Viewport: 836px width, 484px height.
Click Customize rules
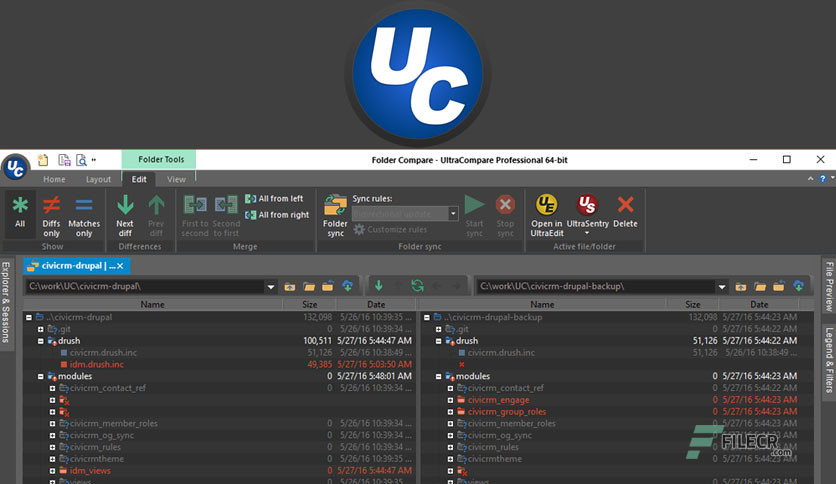click(x=390, y=230)
